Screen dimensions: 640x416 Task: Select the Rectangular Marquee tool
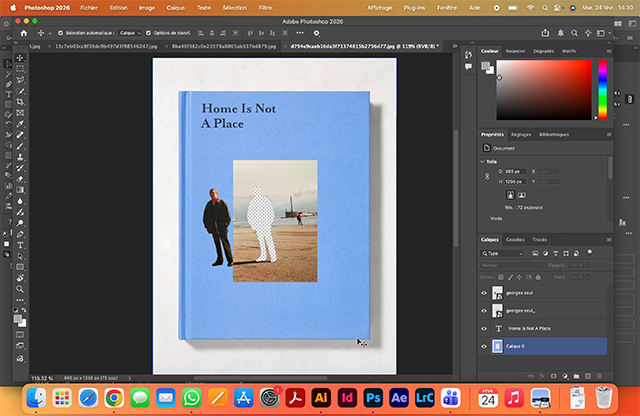tap(20, 69)
